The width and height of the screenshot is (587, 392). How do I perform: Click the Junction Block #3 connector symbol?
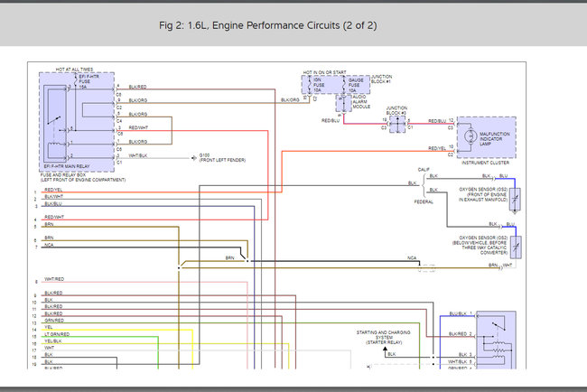[x=397, y=124]
